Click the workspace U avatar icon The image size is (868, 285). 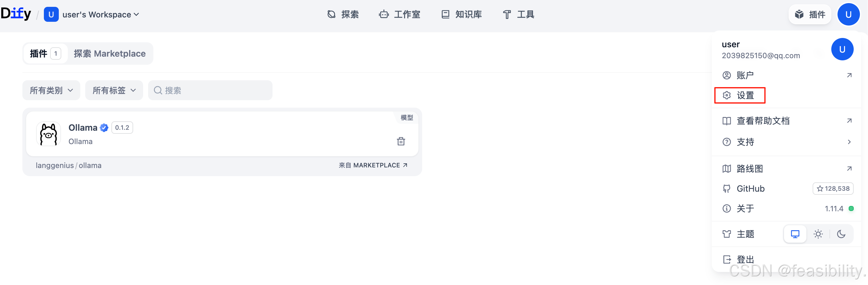pos(51,15)
